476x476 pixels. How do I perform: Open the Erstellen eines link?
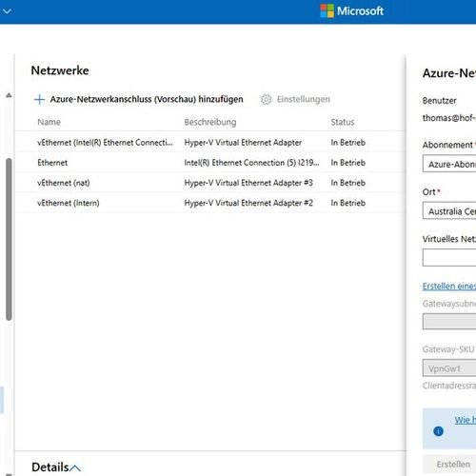pyautogui.click(x=449, y=286)
